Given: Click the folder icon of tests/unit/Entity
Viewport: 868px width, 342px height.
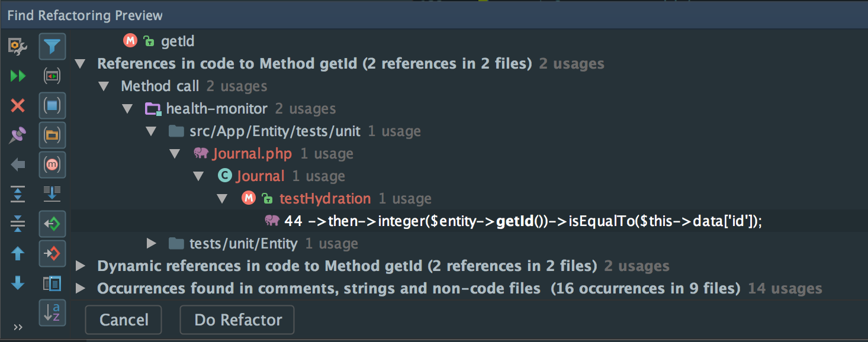Looking at the screenshot, I should tap(176, 243).
